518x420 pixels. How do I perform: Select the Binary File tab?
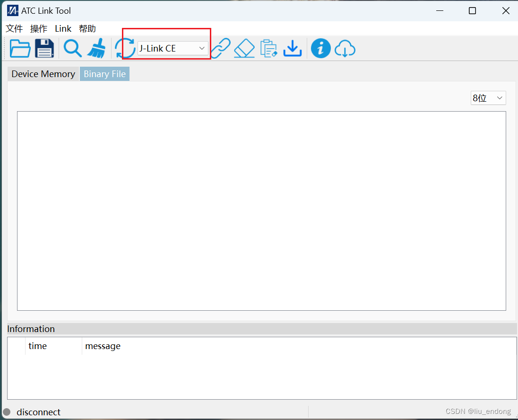pos(104,74)
